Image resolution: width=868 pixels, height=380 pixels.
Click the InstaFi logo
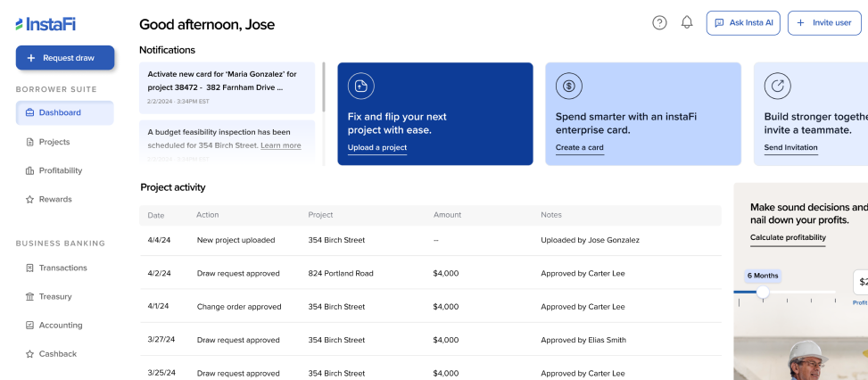45,24
